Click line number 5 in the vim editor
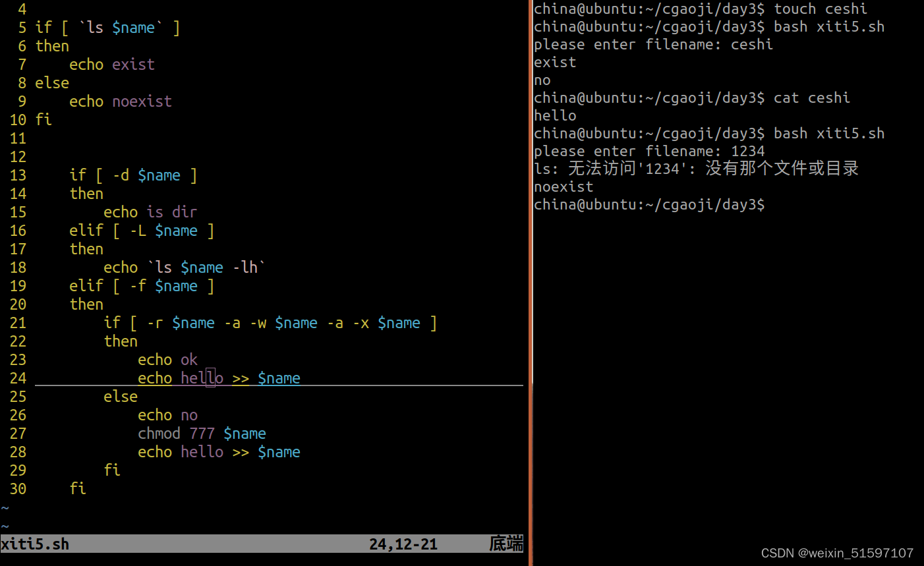 click(x=22, y=28)
